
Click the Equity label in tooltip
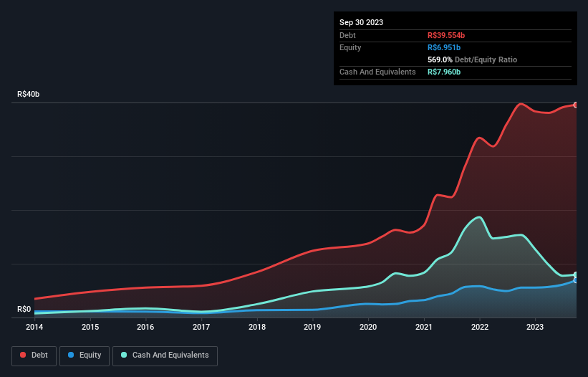tap(350, 47)
